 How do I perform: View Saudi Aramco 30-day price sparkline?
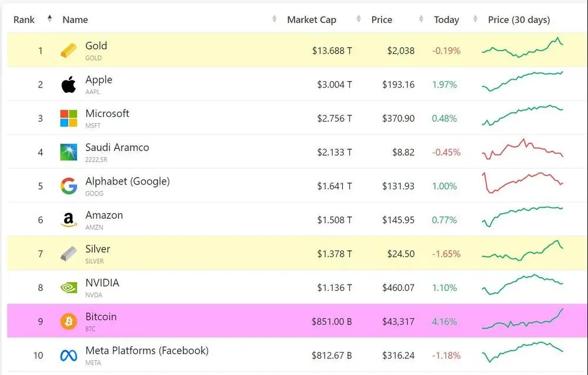click(522, 149)
